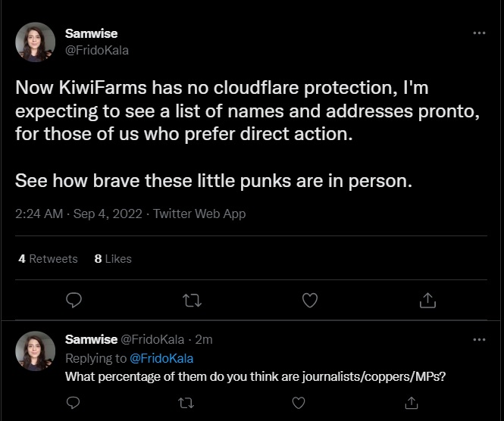Screen dimensions: 504x421
Task: Share the main tweet
Action: pos(427,301)
